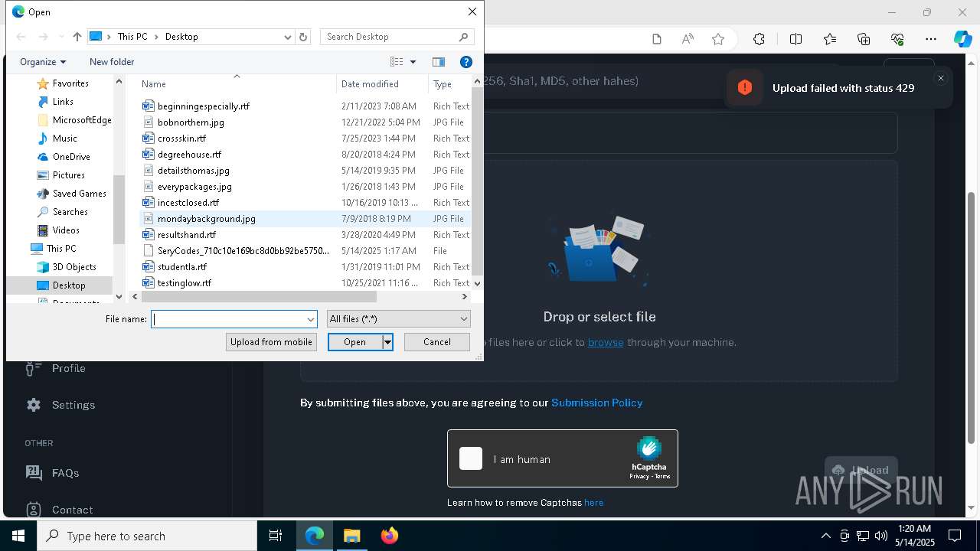Click Upload from mobile button
980x551 pixels.
coord(271,342)
